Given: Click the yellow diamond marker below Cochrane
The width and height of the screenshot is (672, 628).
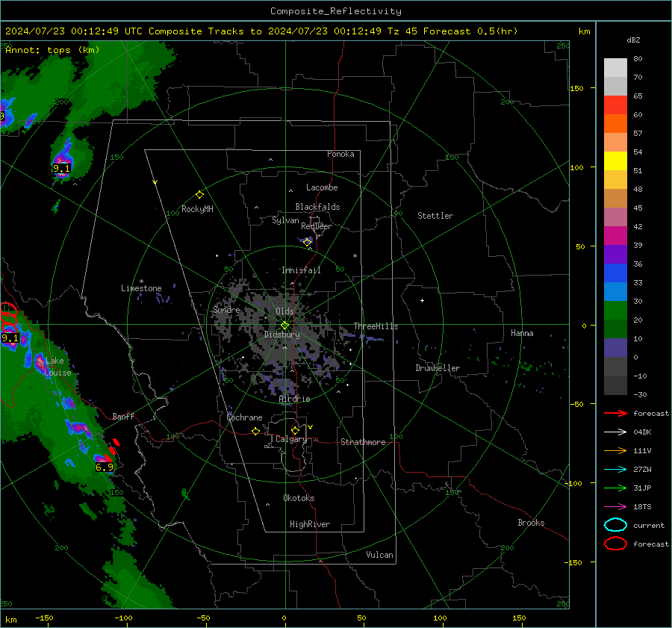Looking at the screenshot, I should click(x=255, y=431).
